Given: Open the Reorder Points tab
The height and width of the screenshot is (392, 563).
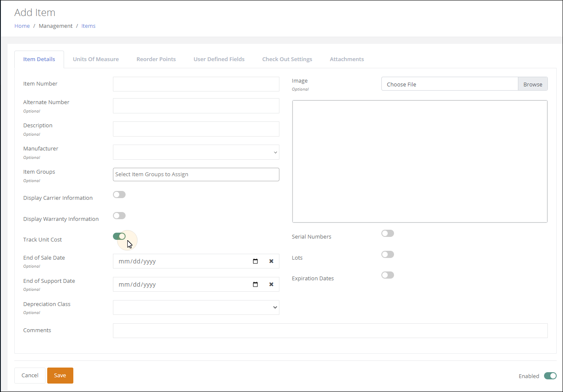Looking at the screenshot, I should [x=156, y=59].
